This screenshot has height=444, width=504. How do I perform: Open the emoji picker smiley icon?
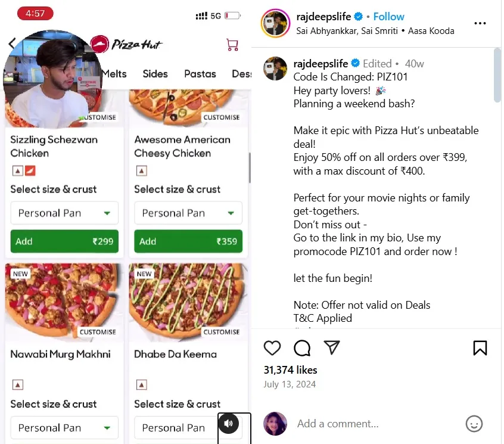(x=474, y=424)
